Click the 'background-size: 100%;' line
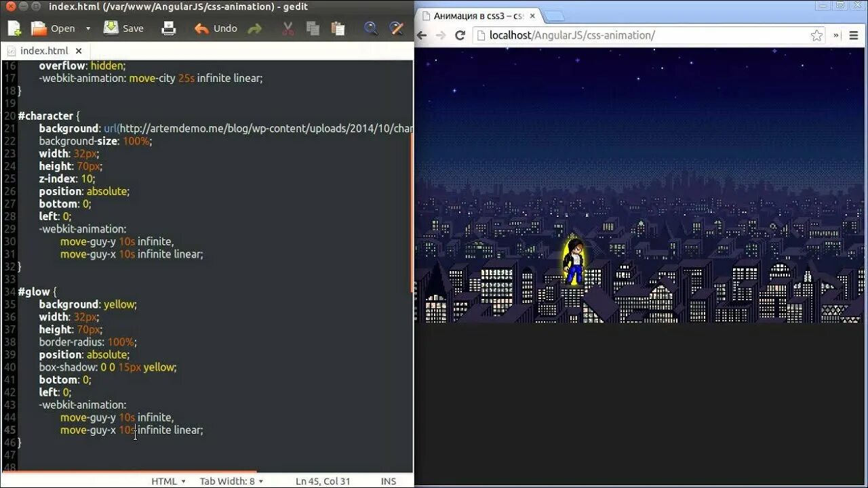868x488 pixels. click(96, 141)
